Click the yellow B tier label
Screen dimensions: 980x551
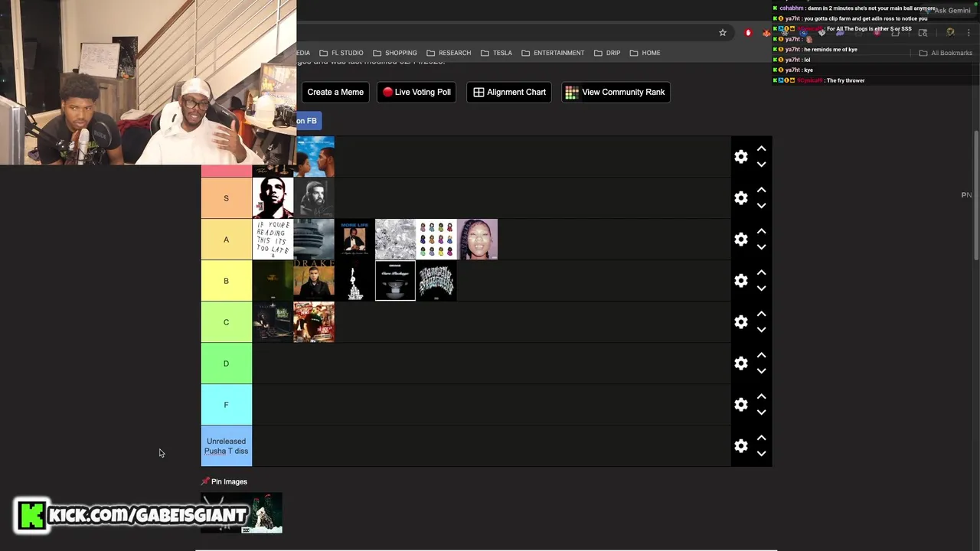tap(226, 281)
